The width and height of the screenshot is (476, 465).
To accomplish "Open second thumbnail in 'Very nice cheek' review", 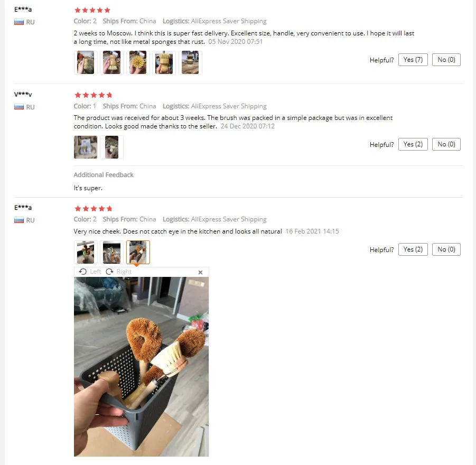I will point(111,252).
